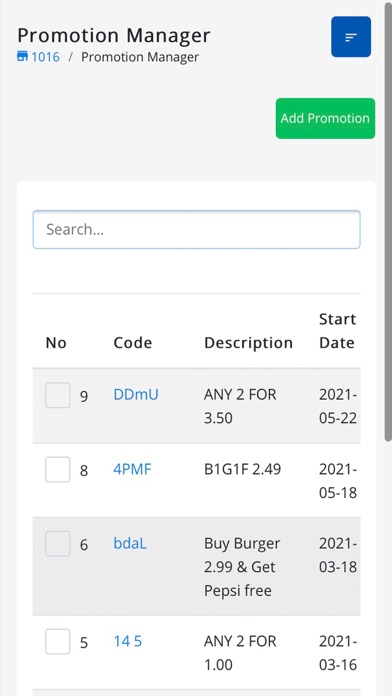392x696 pixels.
Task: Select the ANY 2 FOR 3.50 description cell
Action: (240, 406)
